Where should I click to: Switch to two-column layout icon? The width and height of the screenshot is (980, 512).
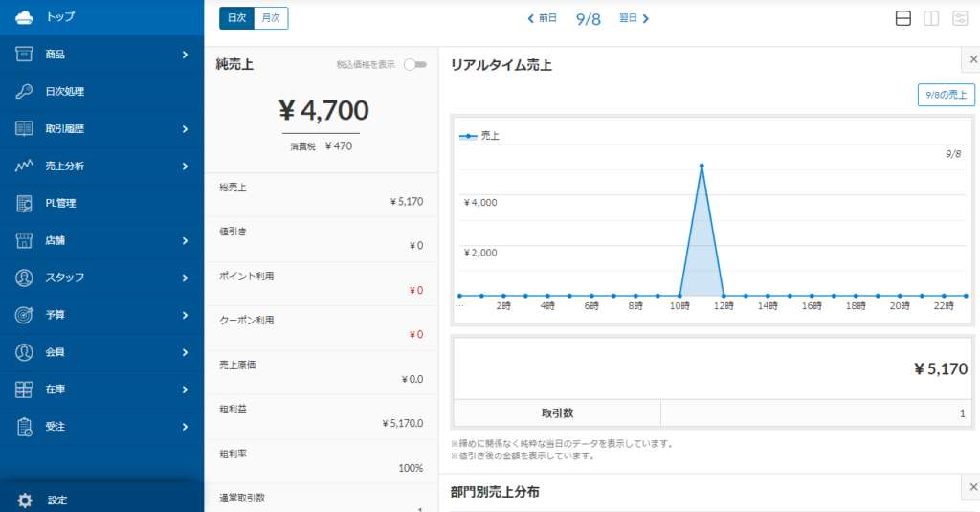tap(930, 18)
